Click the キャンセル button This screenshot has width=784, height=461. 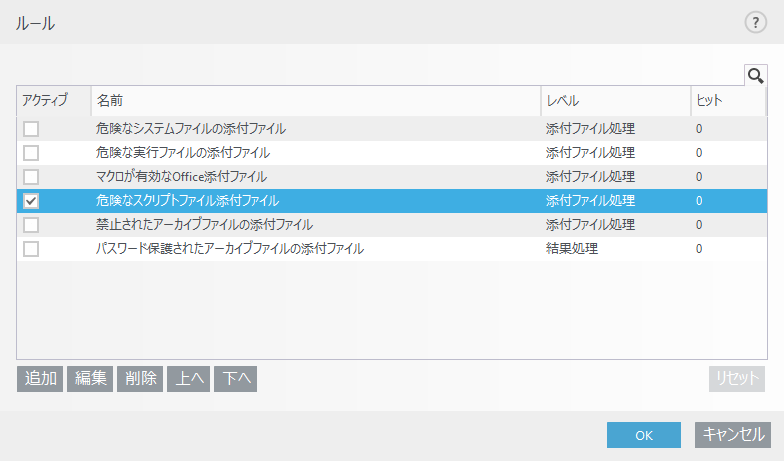[733, 435]
